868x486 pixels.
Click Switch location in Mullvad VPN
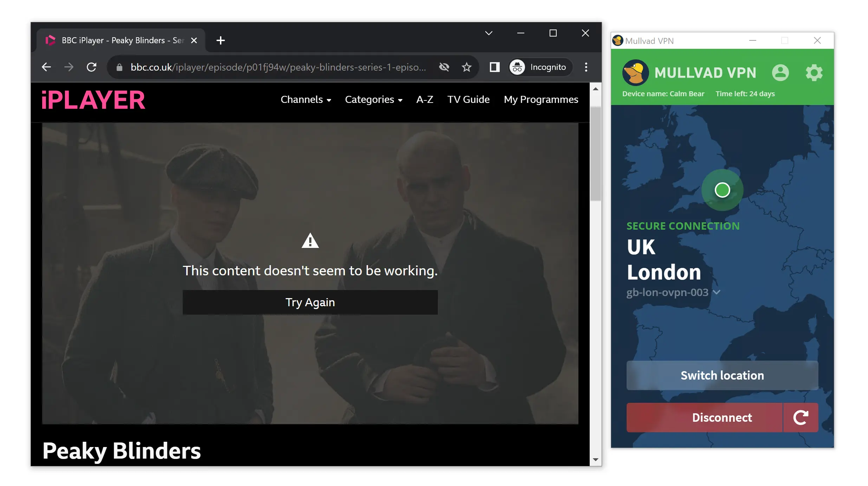(x=722, y=375)
